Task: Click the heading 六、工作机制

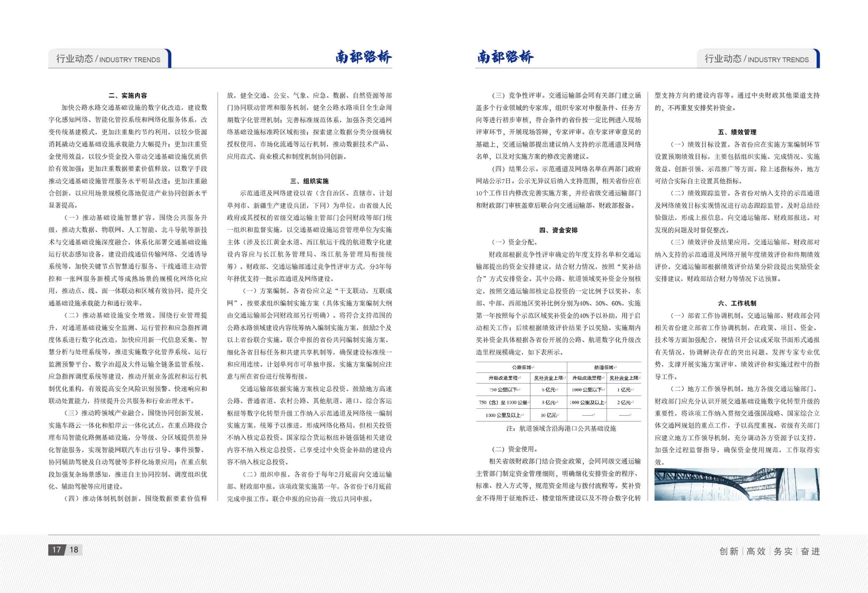Action: click(737, 303)
